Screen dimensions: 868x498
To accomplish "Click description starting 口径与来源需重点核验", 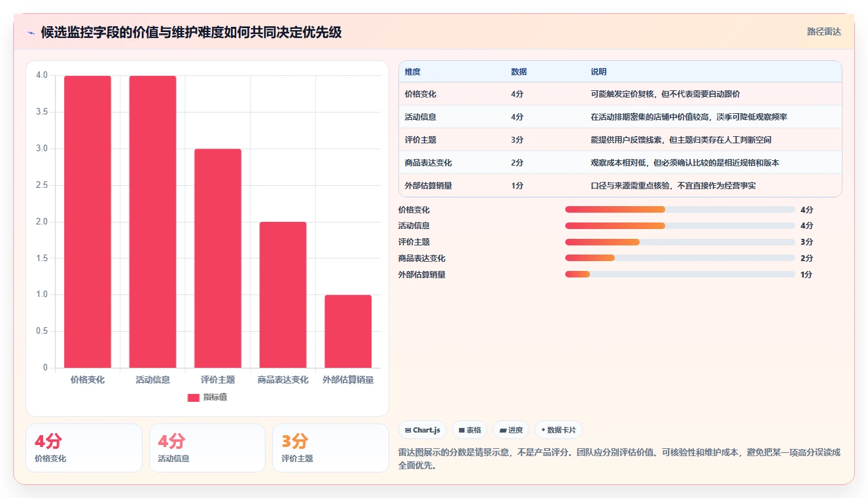I will [x=673, y=186].
